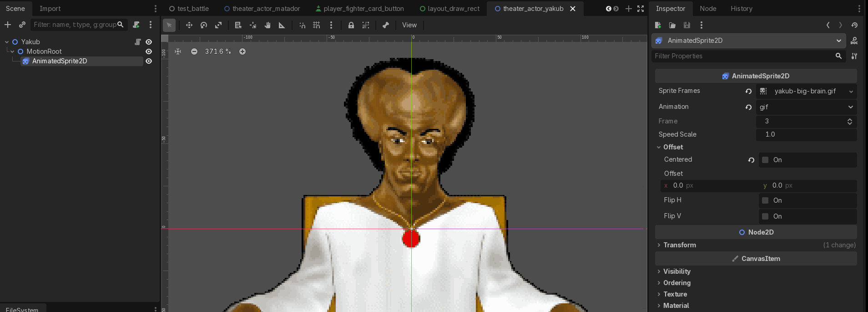The width and height of the screenshot is (868, 312).
Task: Activate the Rotate Mode tool
Action: [x=204, y=25]
